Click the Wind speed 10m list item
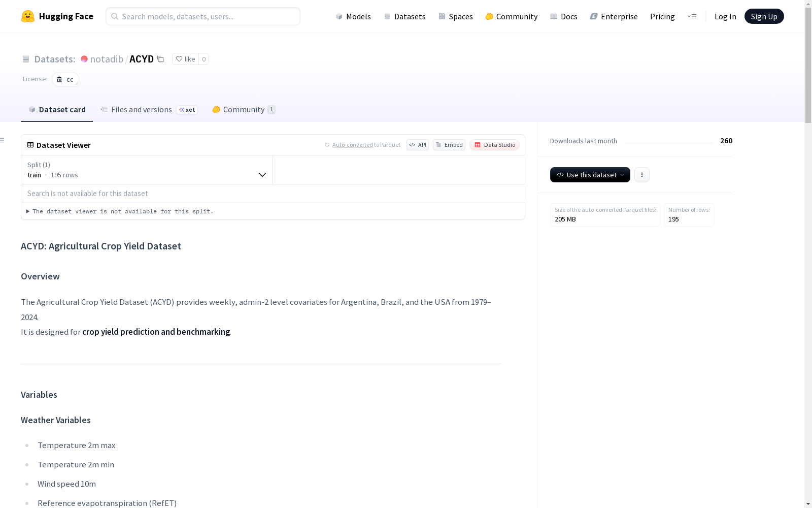812x508 pixels. (67, 484)
